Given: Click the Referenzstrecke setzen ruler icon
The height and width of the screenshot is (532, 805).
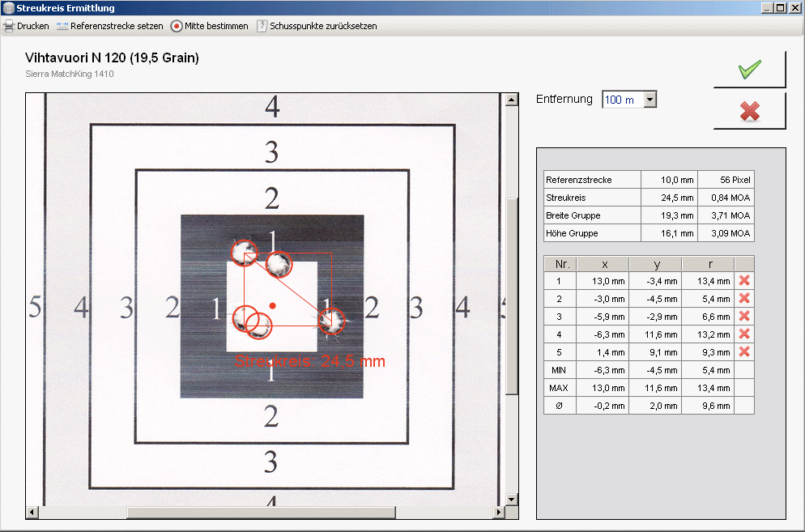Looking at the screenshot, I should pos(62,26).
